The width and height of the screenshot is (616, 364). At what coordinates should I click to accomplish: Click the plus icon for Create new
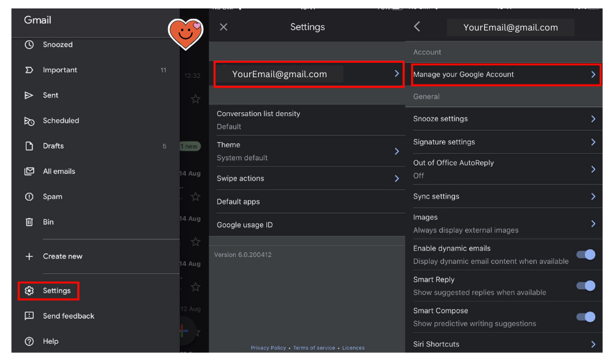29,256
